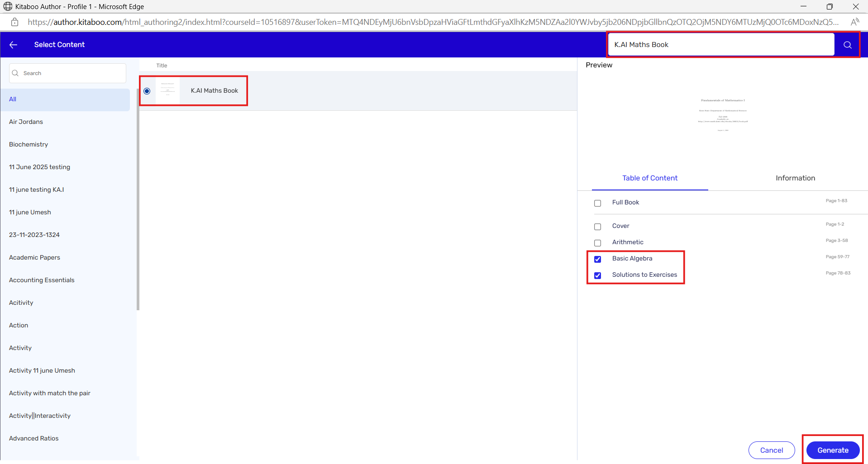Select the Biochemistry category
The height and width of the screenshot is (464, 868).
click(65, 144)
